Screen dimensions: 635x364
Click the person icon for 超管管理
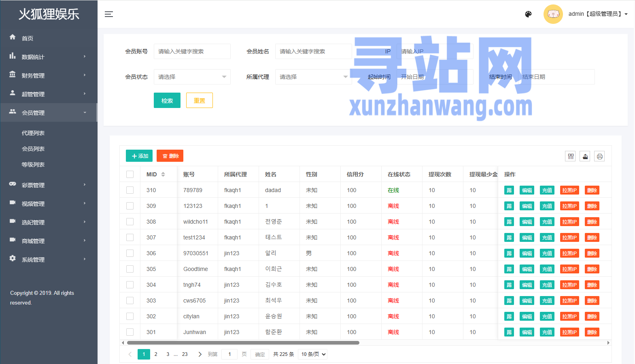[x=13, y=93]
